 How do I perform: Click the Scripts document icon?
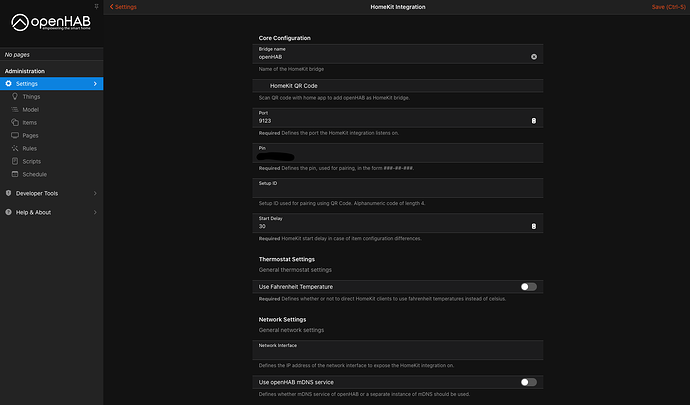pyautogui.click(x=15, y=161)
